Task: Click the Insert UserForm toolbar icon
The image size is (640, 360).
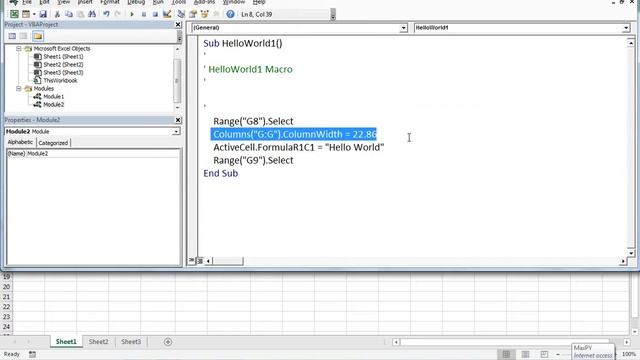Action: [26, 14]
